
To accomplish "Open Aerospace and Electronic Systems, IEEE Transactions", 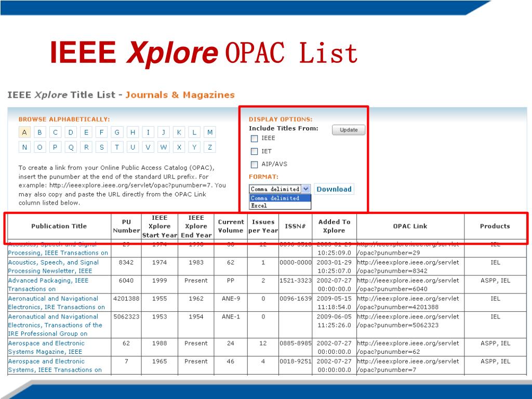I will (x=55, y=365).
